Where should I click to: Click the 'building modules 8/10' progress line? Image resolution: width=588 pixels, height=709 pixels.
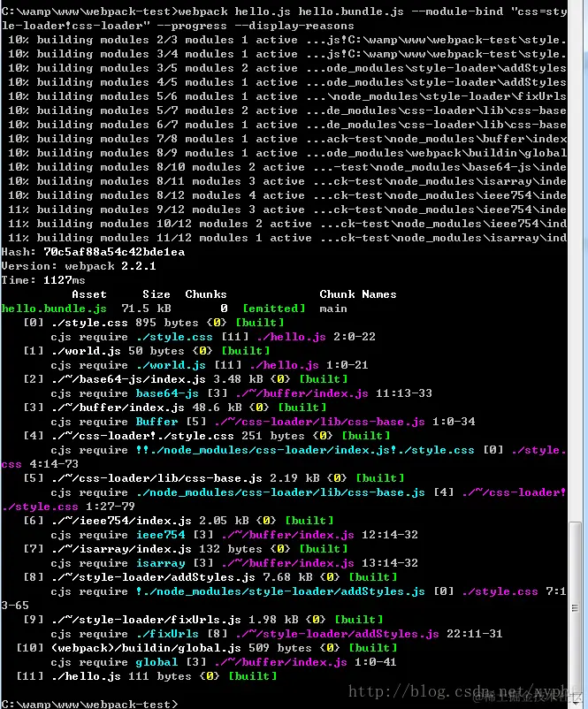(286, 167)
